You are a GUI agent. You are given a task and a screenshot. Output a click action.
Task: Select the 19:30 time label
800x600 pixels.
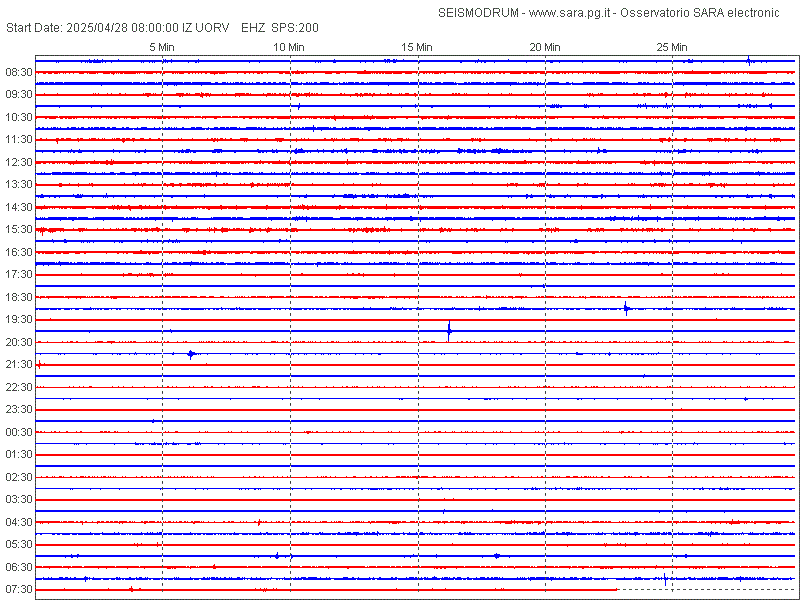click(x=19, y=319)
